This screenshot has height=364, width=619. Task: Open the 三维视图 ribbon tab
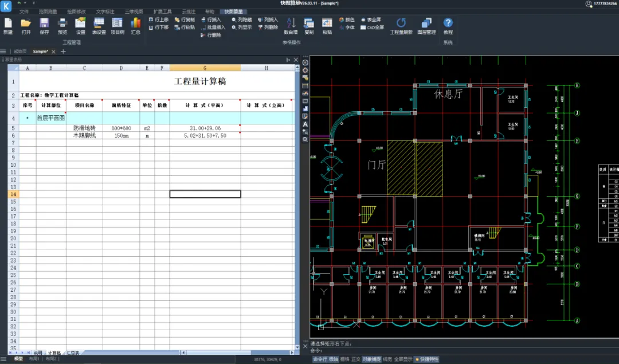click(x=134, y=11)
